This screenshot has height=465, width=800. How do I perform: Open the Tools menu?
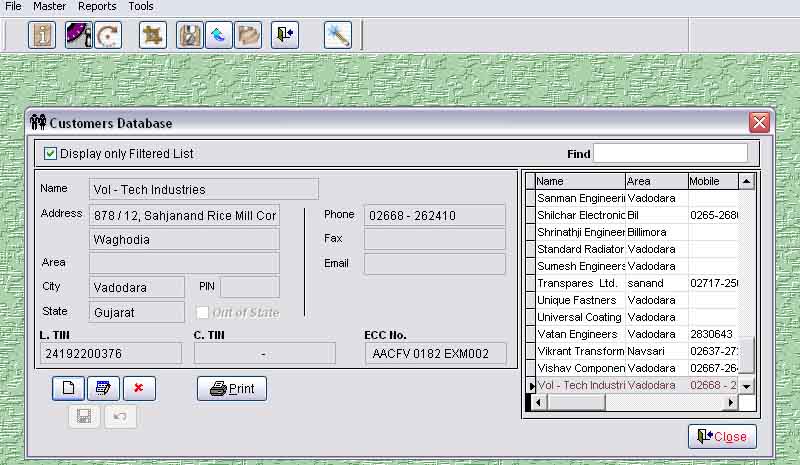pos(141,6)
